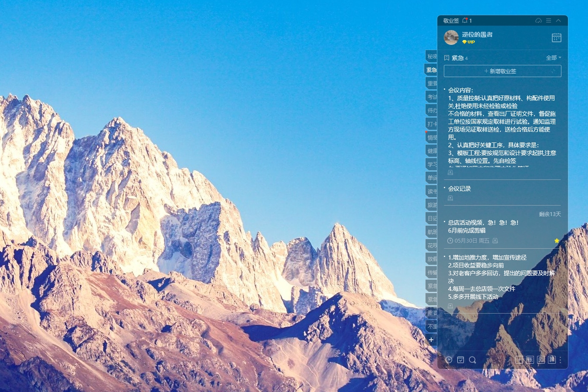Expand the 全部 filter dropdown
This screenshot has width=588, height=392.
tap(554, 57)
